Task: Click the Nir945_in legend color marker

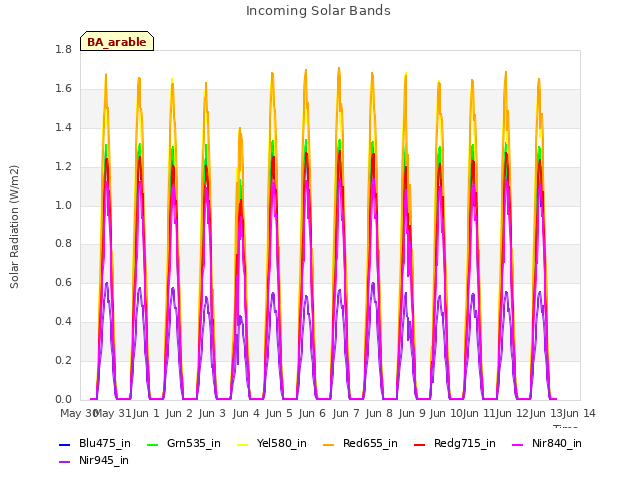Action: 64,462
